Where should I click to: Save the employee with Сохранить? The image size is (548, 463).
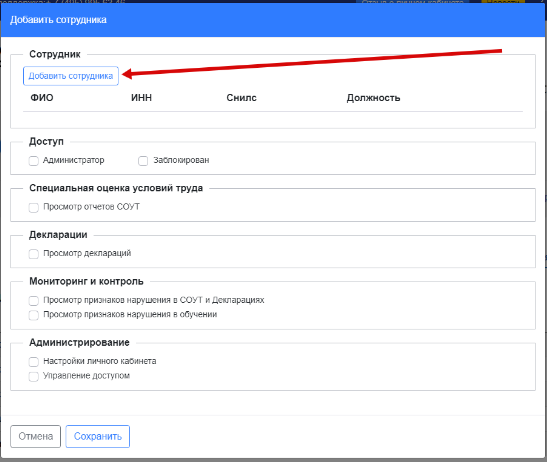click(x=98, y=436)
